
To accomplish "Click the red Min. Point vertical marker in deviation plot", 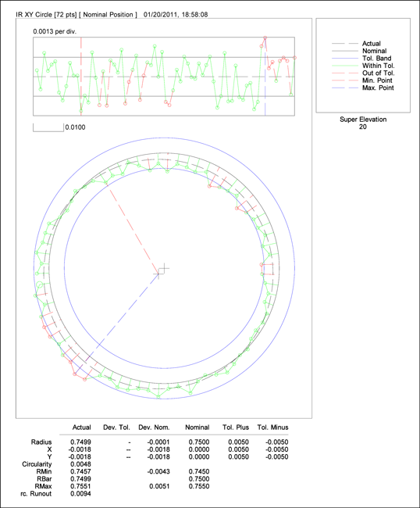I will click(x=81, y=76).
